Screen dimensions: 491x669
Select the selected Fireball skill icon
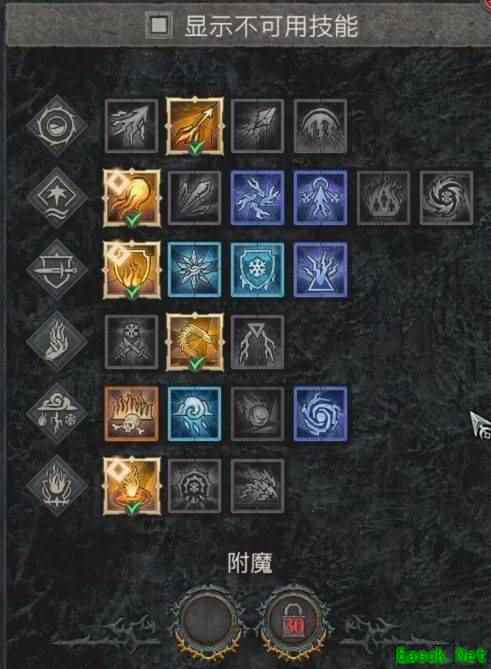(132, 198)
